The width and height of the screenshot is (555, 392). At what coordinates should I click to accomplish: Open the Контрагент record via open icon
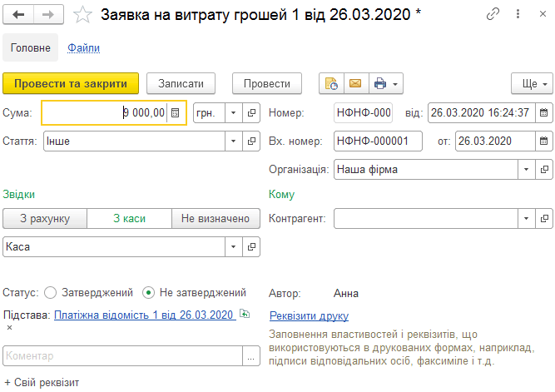(x=544, y=219)
